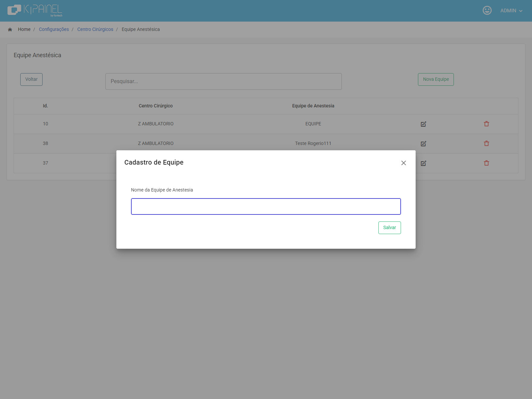The height and width of the screenshot is (399, 532).
Task: Focus the Pesquisar search field
Action: click(223, 81)
